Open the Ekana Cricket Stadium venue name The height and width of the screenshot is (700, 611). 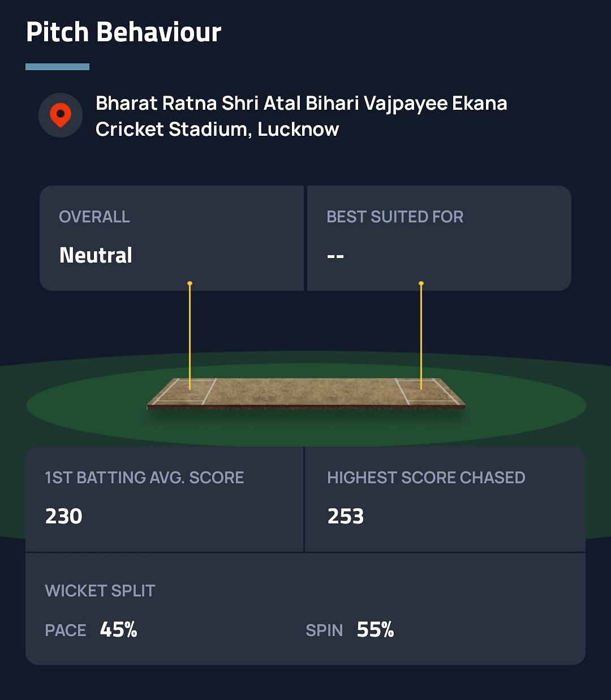point(301,116)
